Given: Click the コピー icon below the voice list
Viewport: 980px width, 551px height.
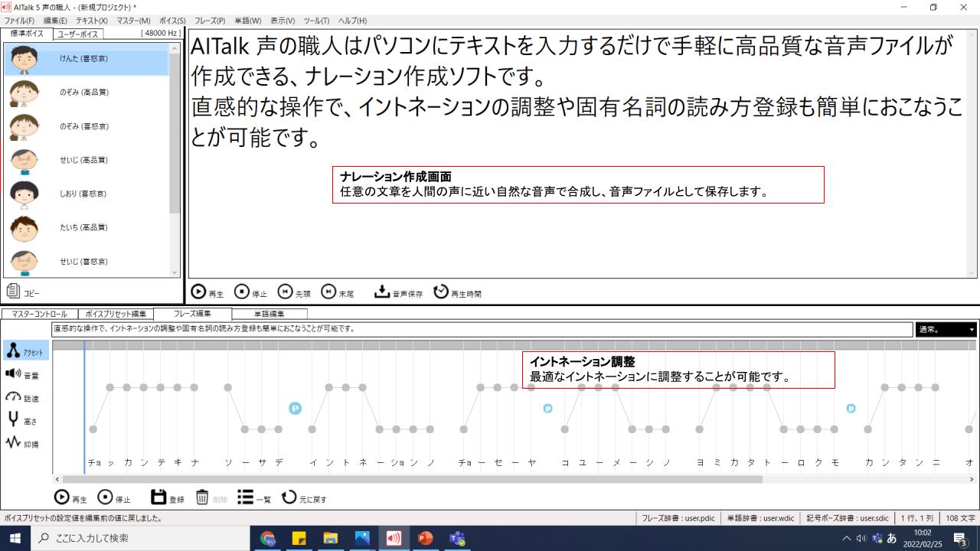Looking at the screenshot, I should pyautogui.click(x=13, y=290).
